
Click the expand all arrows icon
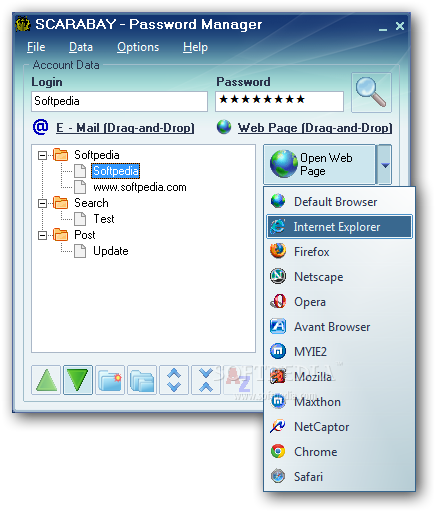(174, 380)
